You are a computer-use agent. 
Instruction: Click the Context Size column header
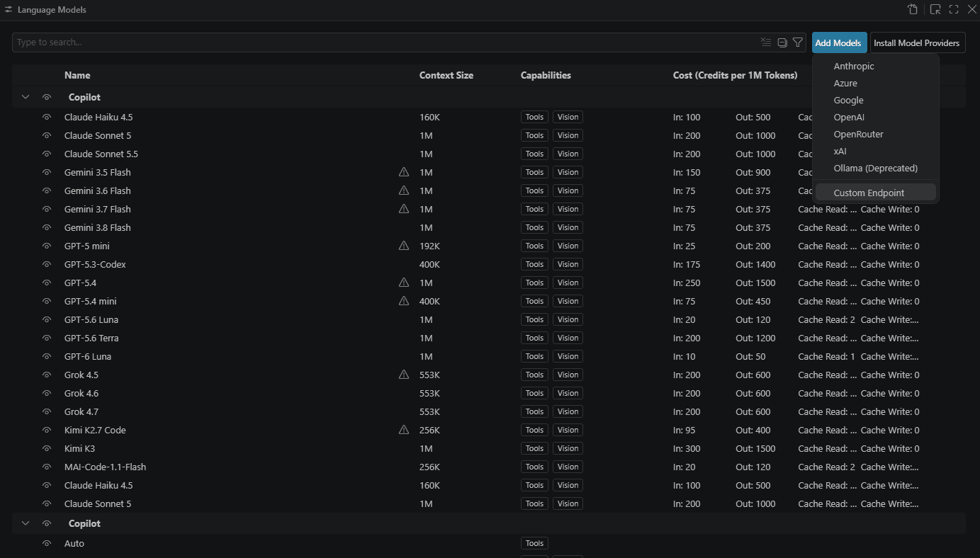point(446,75)
